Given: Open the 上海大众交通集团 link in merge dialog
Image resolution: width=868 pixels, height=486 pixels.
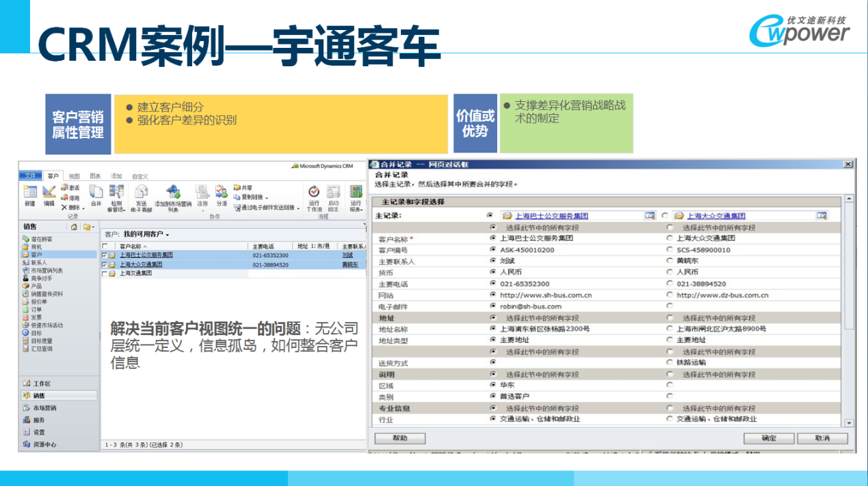Looking at the screenshot, I should [x=716, y=215].
